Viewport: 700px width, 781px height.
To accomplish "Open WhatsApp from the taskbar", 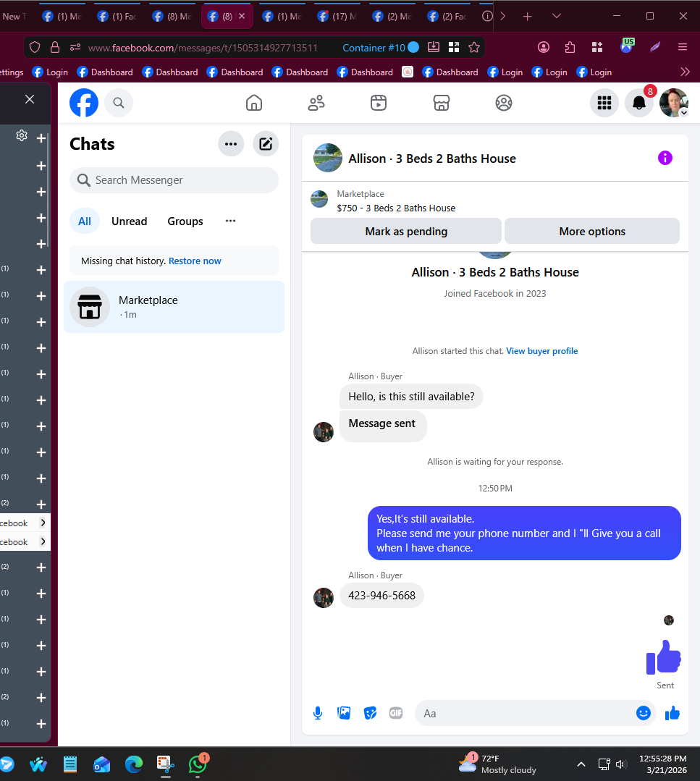I will 198,764.
